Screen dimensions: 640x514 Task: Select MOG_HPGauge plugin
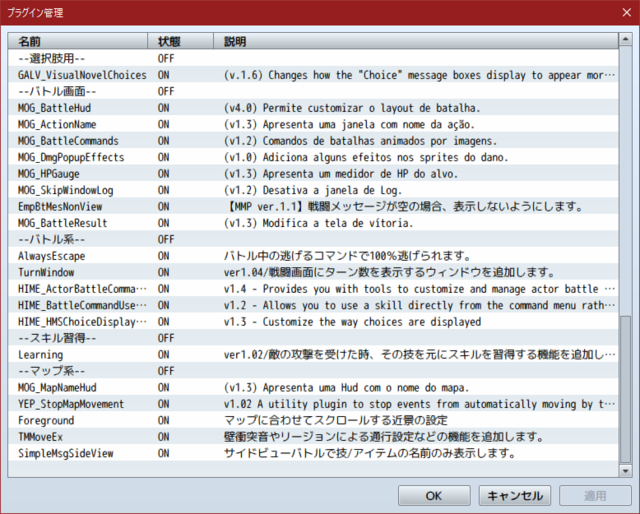(313, 174)
